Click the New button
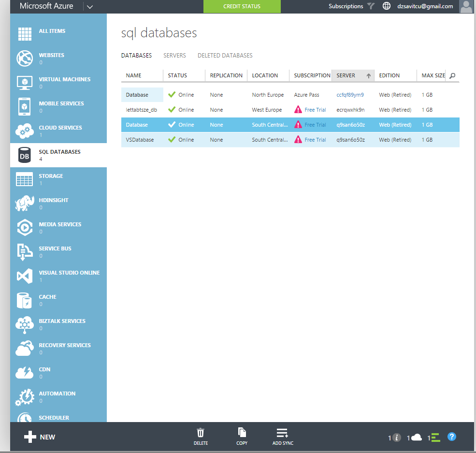This screenshot has height=453, width=476. click(x=40, y=437)
